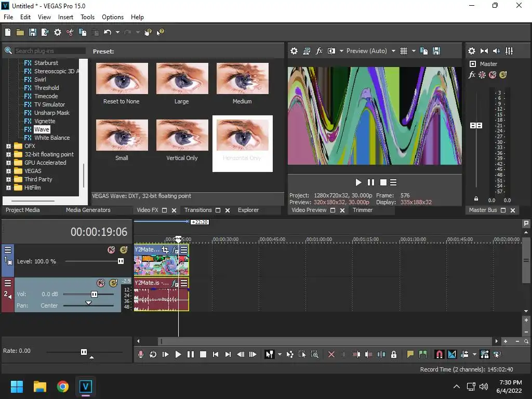Toggle Enable Snapping magnet icon
Viewport: 532px width, 399px height.
tap(439, 354)
